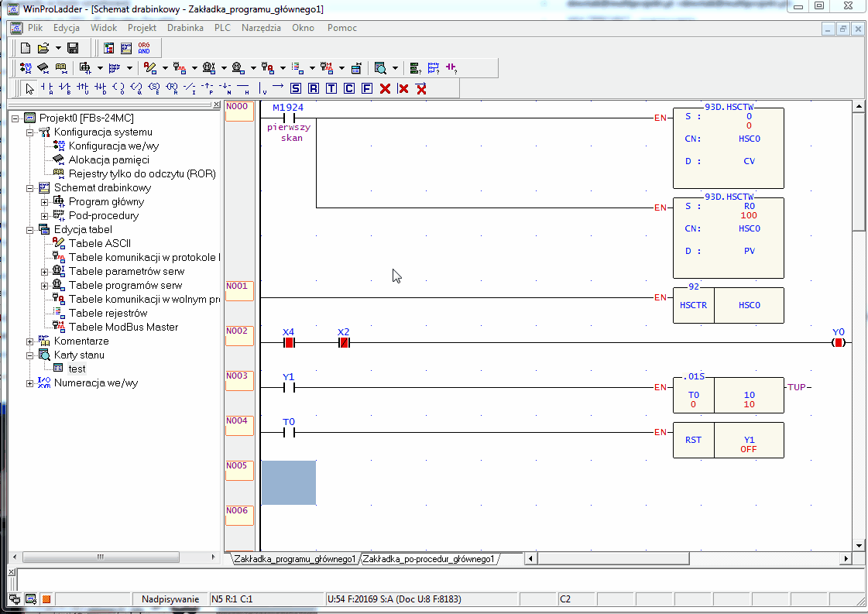Delete element with red X
The height and width of the screenshot is (614, 868).
point(386,88)
